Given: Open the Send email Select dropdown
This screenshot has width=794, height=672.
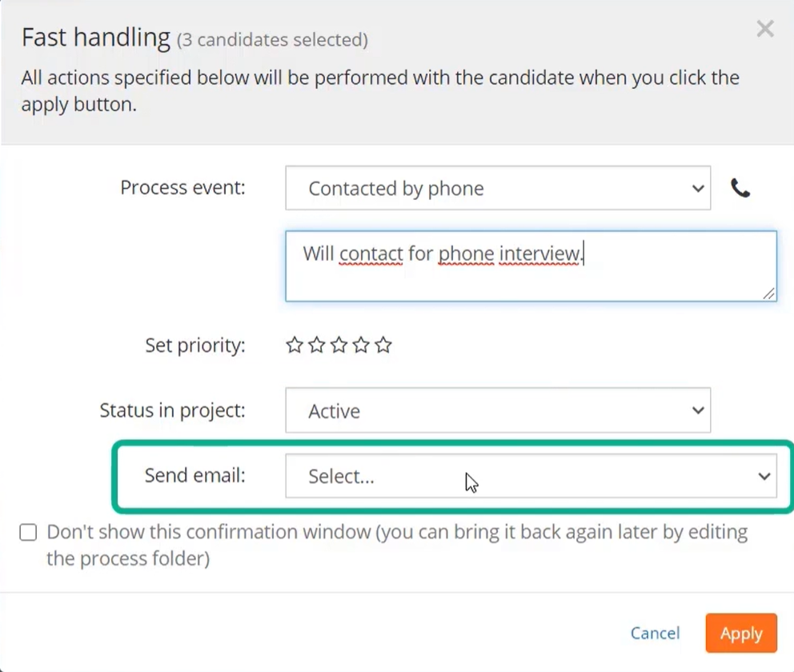Looking at the screenshot, I should pyautogui.click(x=531, y=476).
